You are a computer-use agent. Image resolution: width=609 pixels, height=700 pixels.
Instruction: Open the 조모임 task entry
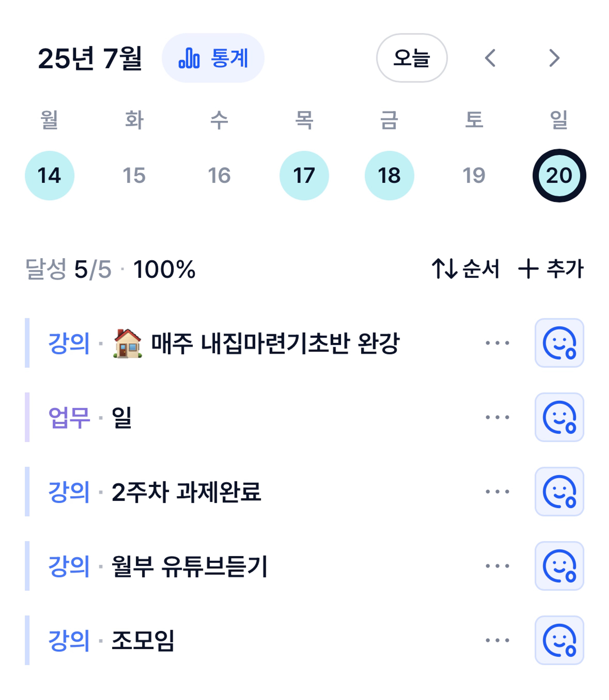[x=143, y=640]
